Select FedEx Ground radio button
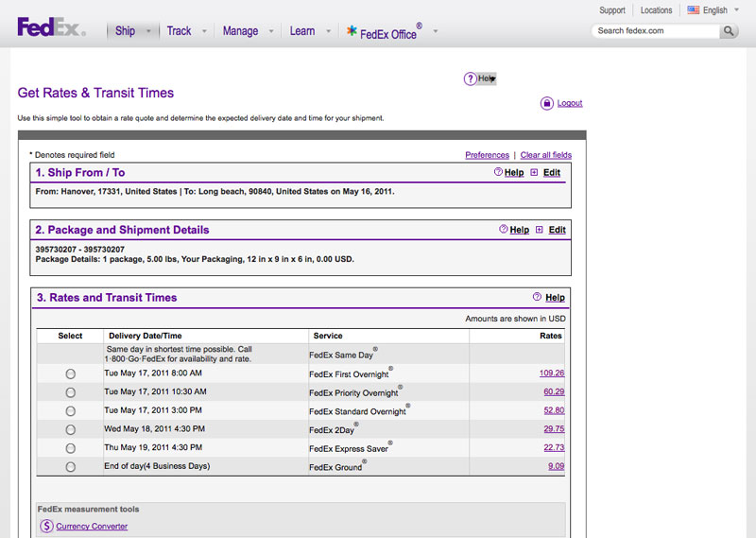Screen dimensions: 756x538 [70, 466]
